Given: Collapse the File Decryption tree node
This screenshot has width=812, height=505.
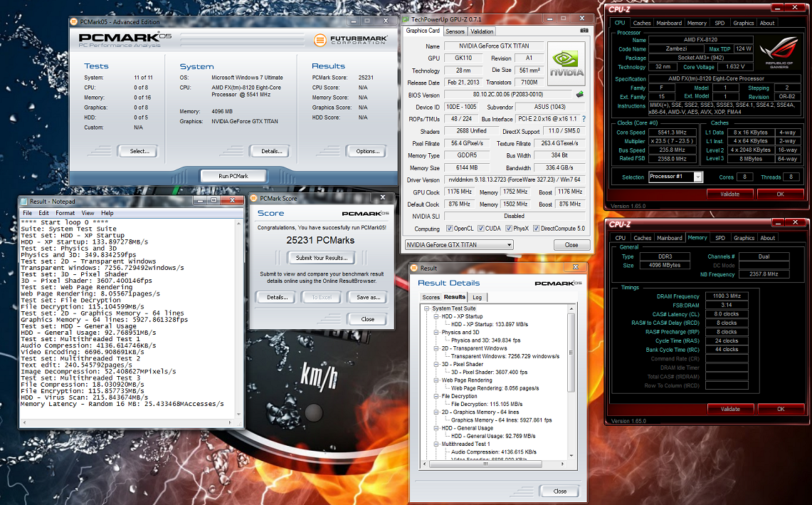Looking at the screenshot, I should pos(436,396).
